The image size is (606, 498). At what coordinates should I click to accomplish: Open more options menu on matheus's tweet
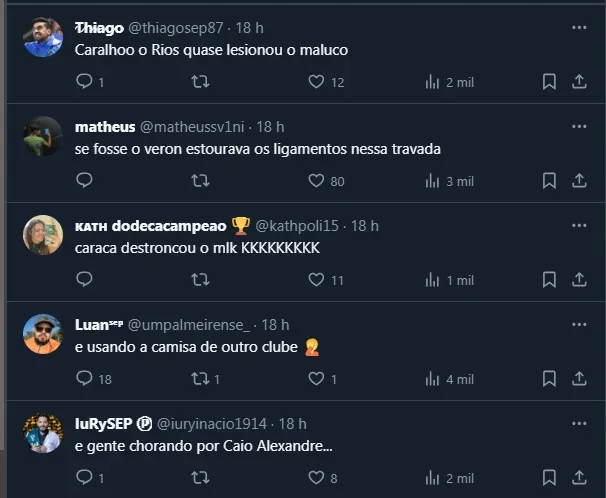(x=579, y=127)
